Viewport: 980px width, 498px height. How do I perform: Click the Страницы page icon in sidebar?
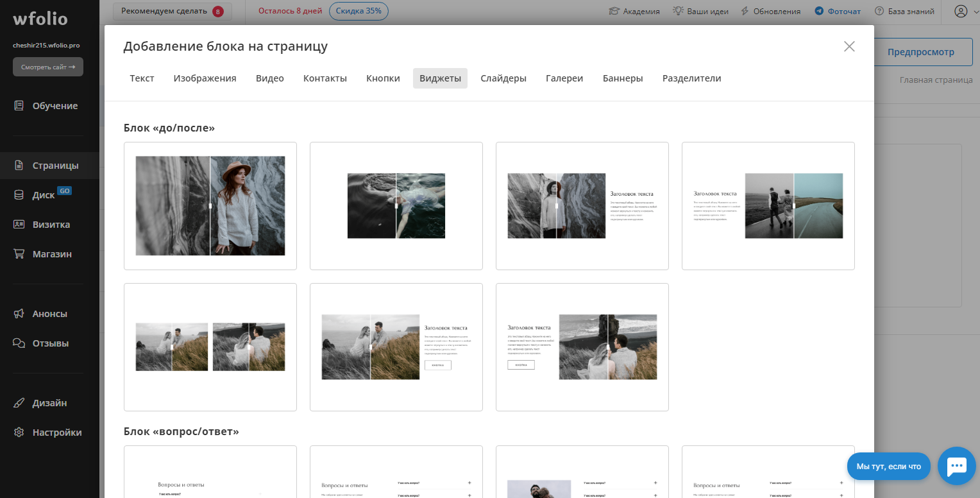point(19,166)
